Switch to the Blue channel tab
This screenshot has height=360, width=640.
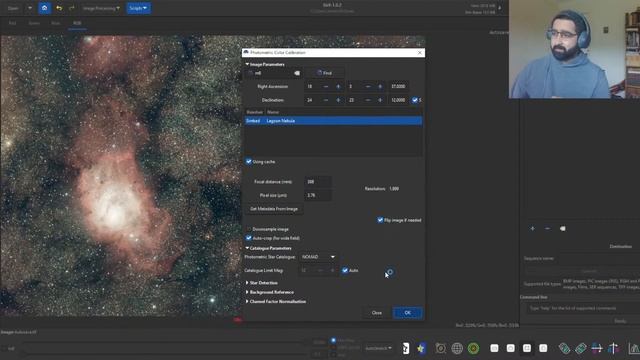coord(56,23)
